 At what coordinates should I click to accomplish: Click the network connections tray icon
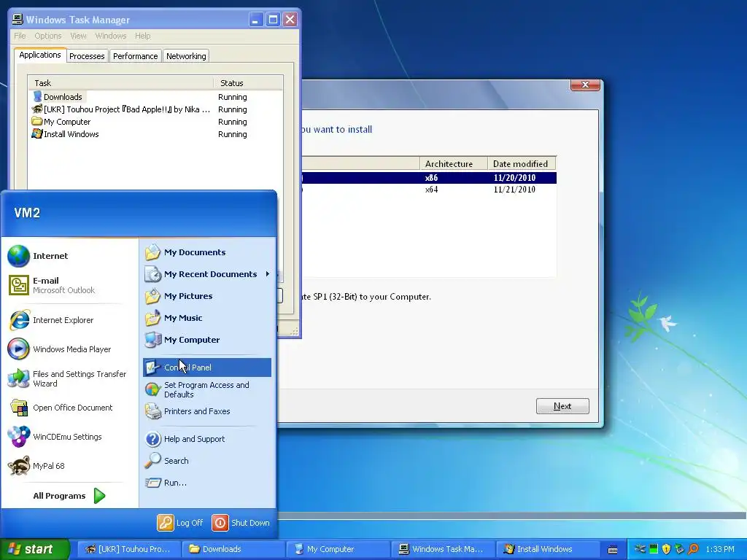point(640,549)
